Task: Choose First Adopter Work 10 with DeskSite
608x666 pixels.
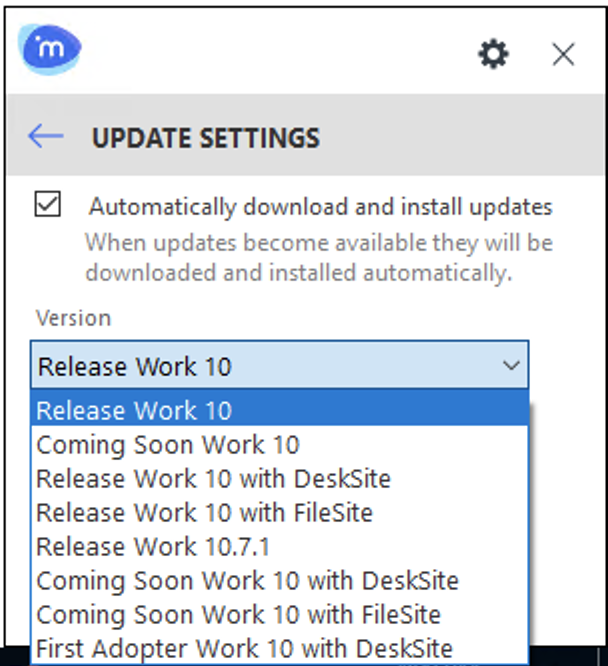Action: coord(244,648)
